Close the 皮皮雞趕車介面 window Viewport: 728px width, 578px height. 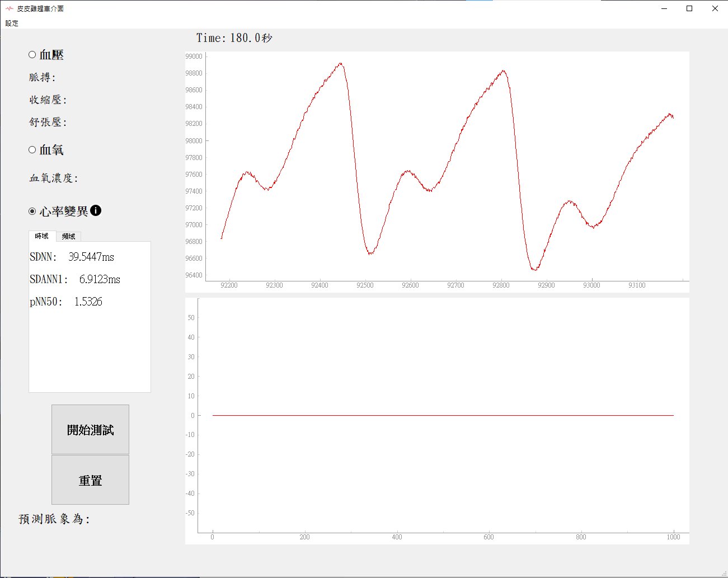(715, 8)
